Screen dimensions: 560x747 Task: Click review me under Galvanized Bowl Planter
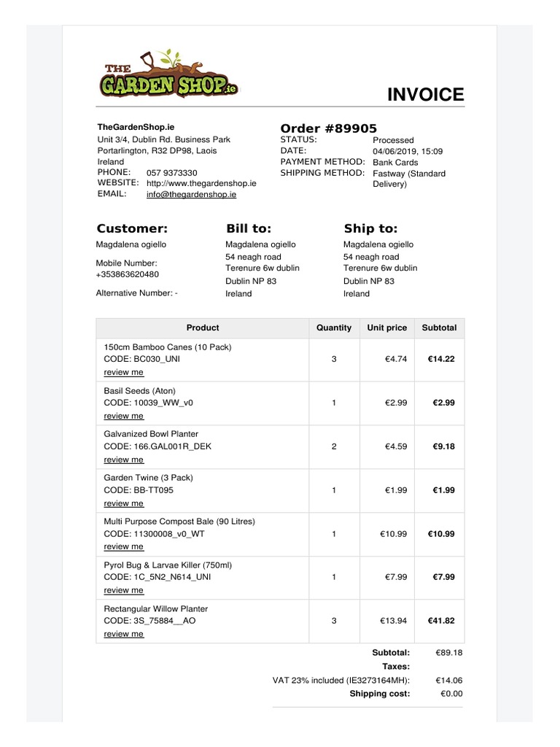click(124, 460)
